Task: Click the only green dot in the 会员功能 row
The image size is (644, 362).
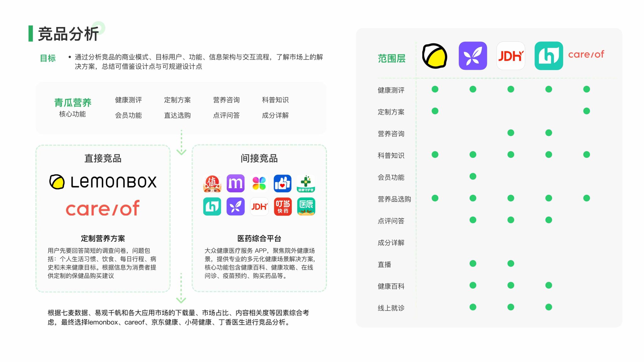Action: tap(473, 176)
